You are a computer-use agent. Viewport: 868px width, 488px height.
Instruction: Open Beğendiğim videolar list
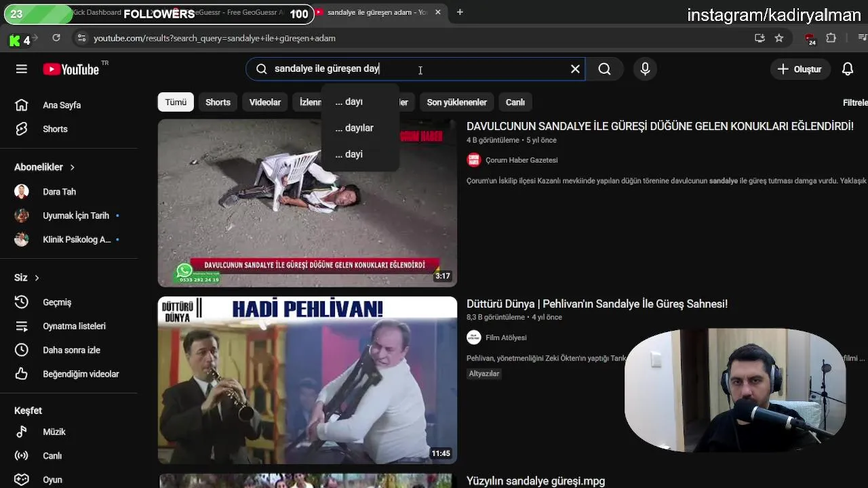80,374
